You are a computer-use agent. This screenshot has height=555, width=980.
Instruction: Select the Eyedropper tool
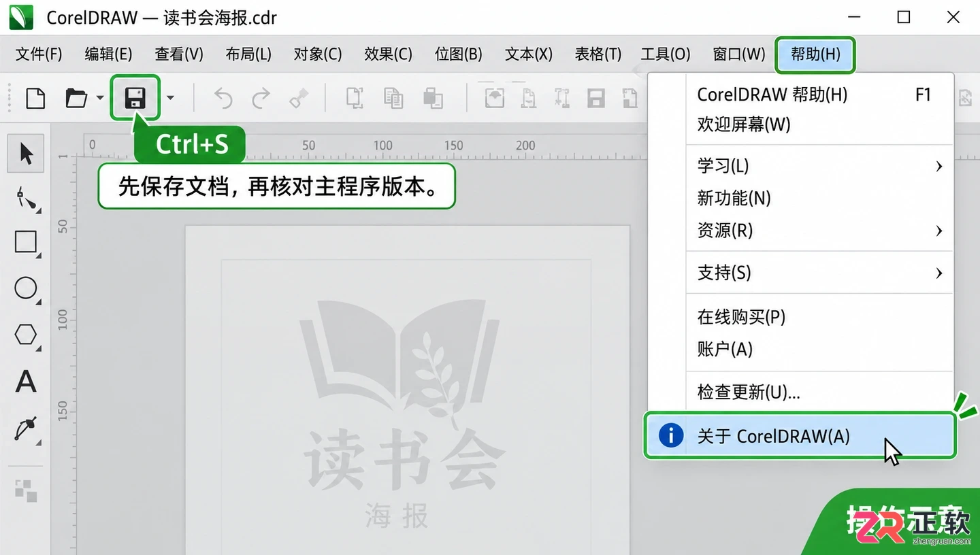[x=27, y=429]
